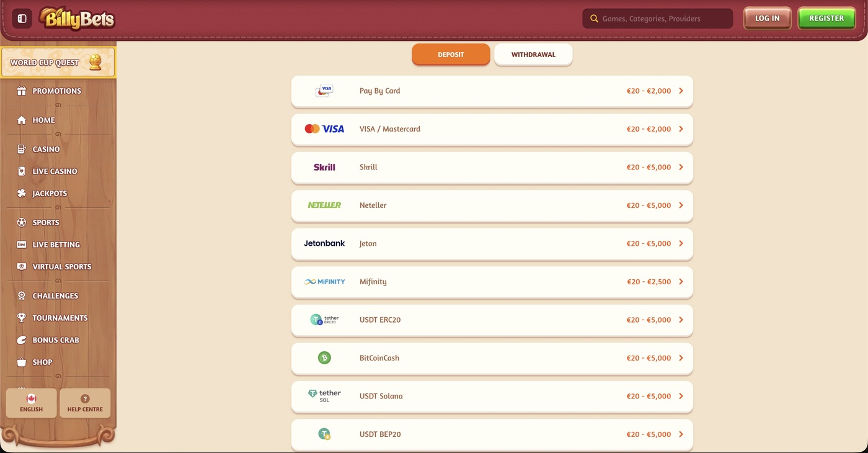This screenshot has width=868, height=453.
Task: Select the Pay By Card label
Action: coord(379,91)
